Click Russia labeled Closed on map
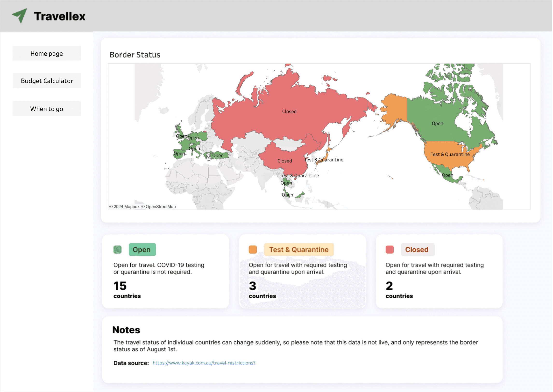 (x=289, y=111)
